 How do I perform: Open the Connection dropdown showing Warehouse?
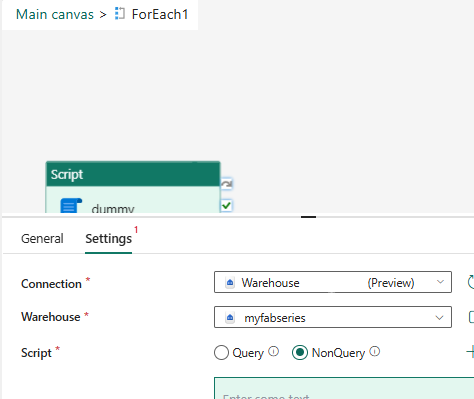pos(333,282)
